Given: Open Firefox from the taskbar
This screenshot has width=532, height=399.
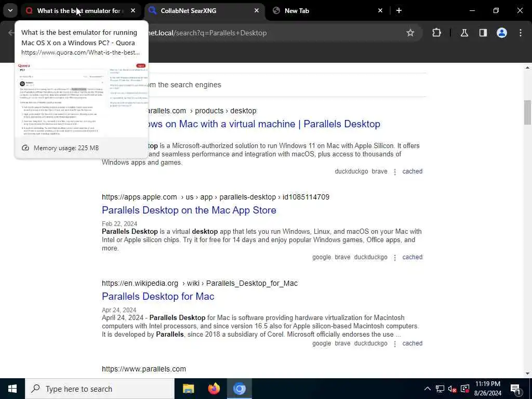Looking at the screenshot, I should tap(214, 389).
